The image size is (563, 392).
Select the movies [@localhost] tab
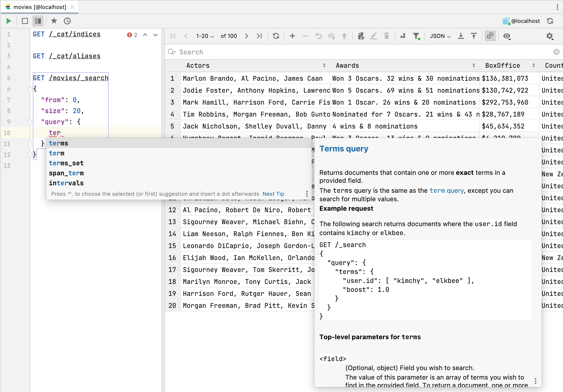40,7
